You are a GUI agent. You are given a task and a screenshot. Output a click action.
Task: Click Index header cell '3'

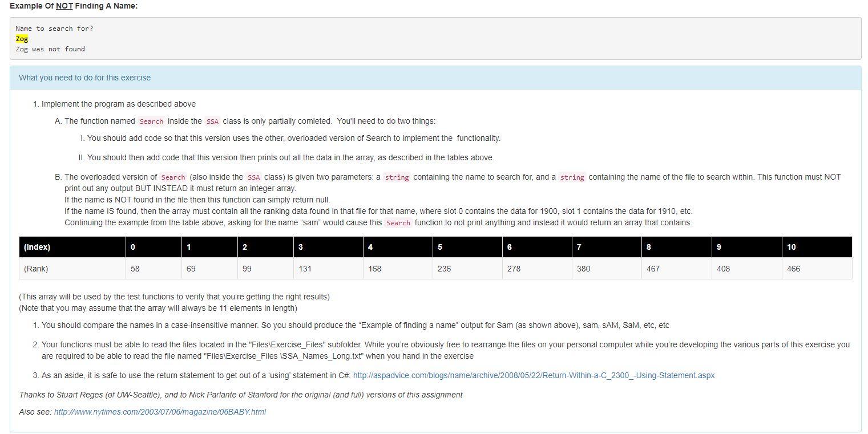(328, 247)
